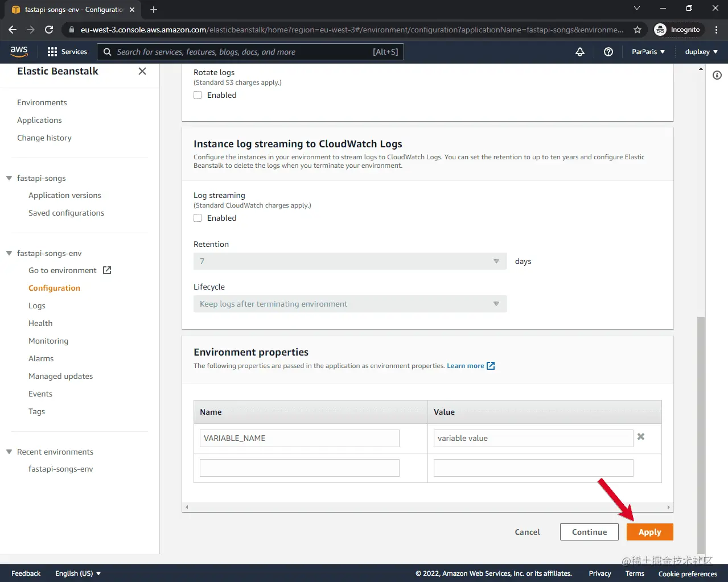The height and width of the screenshot is (582, 728).
Task: Open the info panel icon on the right
Action: click(x=717, y=75)
